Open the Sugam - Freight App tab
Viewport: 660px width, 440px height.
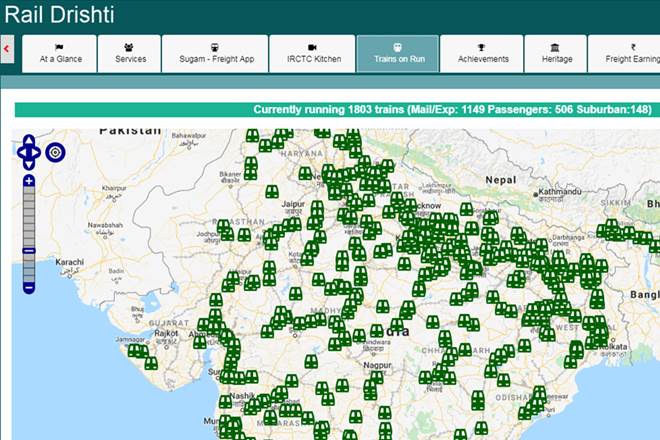(x=215, y=53)
